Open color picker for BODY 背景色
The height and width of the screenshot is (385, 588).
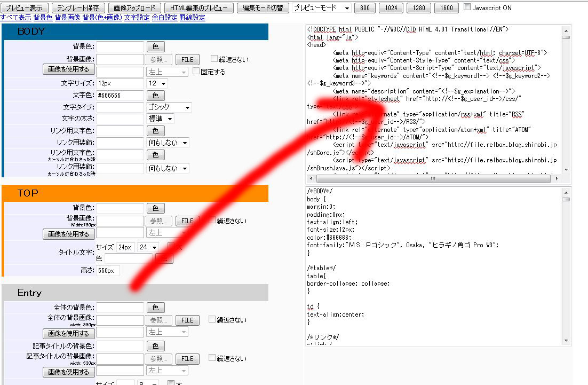156,46
